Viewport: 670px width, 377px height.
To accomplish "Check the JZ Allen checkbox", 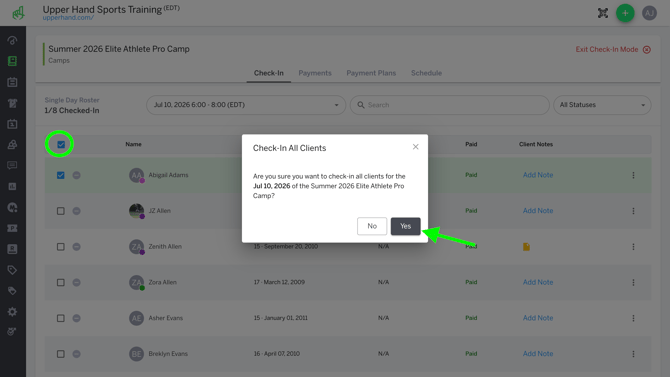I will click(61, 211).
